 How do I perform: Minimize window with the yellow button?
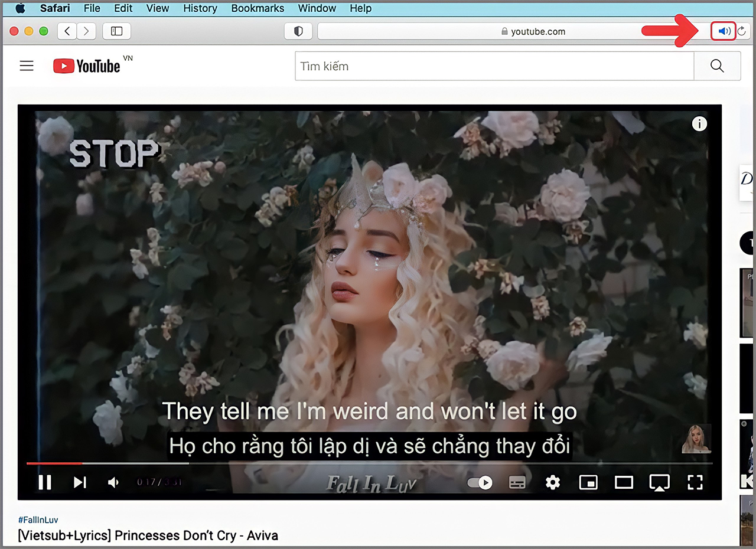click(29, 31)
